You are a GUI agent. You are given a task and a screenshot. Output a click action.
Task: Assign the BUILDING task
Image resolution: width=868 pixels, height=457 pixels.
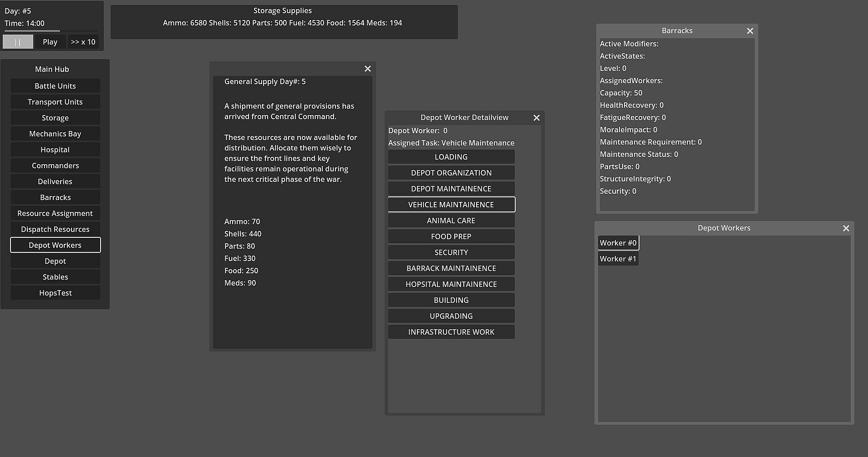451,300
